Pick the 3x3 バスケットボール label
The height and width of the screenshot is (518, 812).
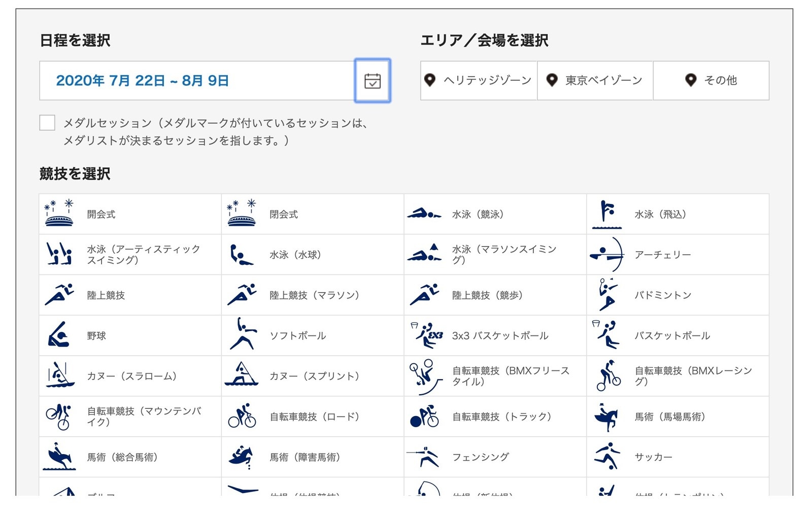click(x=500, y=336)
